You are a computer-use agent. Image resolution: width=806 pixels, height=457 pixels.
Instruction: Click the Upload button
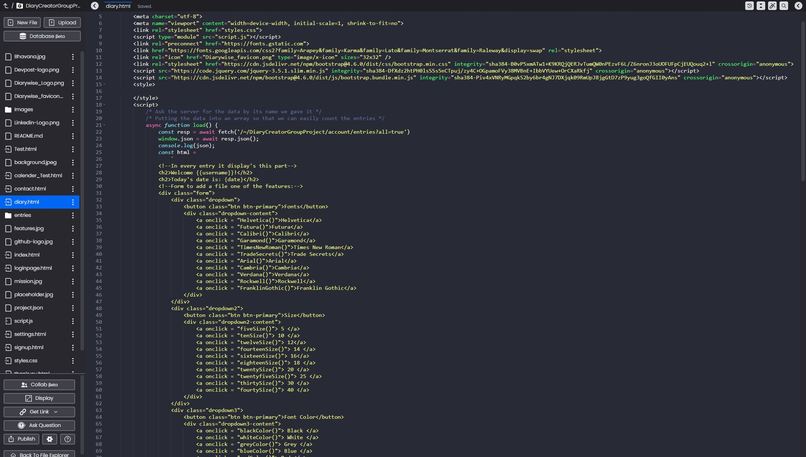coord(62,23)
